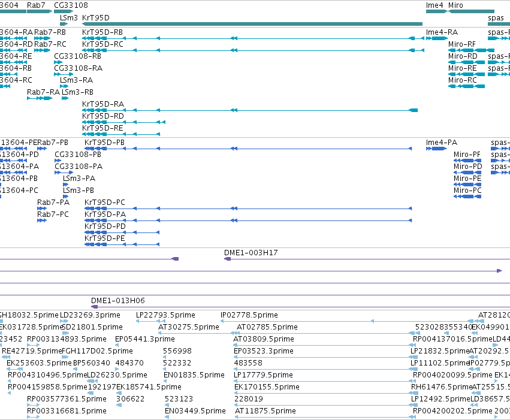Click the Rab7-PB protein label
Image resolution: width=510 pixels, height=420 pixels.
53,143
